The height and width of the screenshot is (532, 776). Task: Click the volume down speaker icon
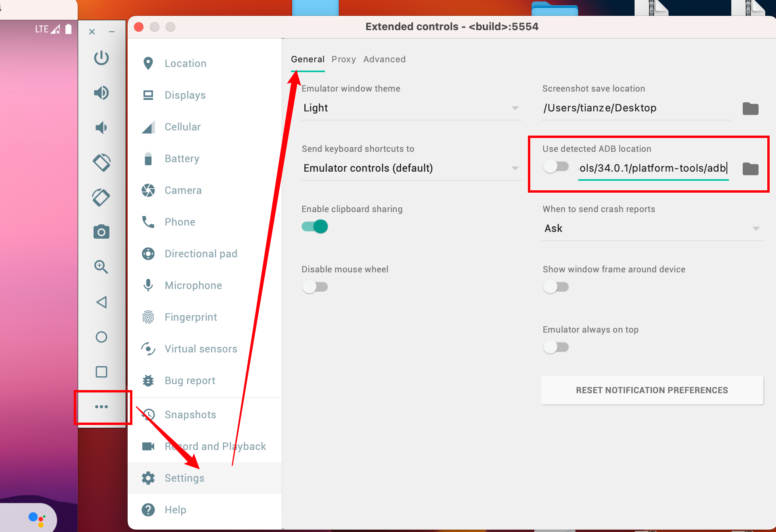(x=101, y=128)
